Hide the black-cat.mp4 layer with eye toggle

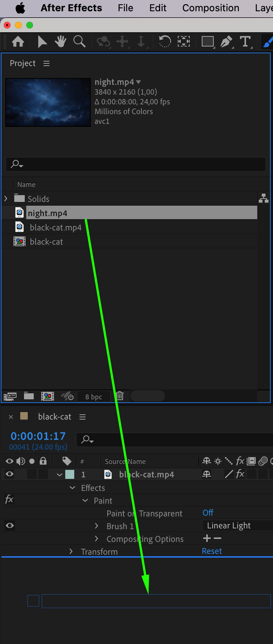(10, 474)
